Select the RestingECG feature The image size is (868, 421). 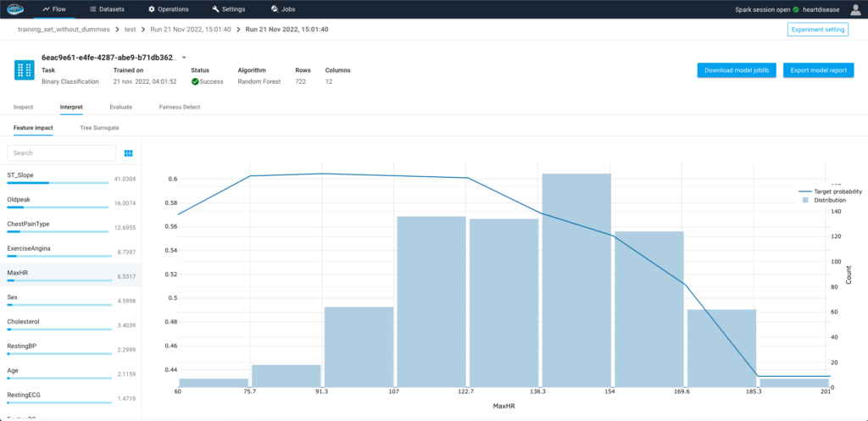pos(71,398)
